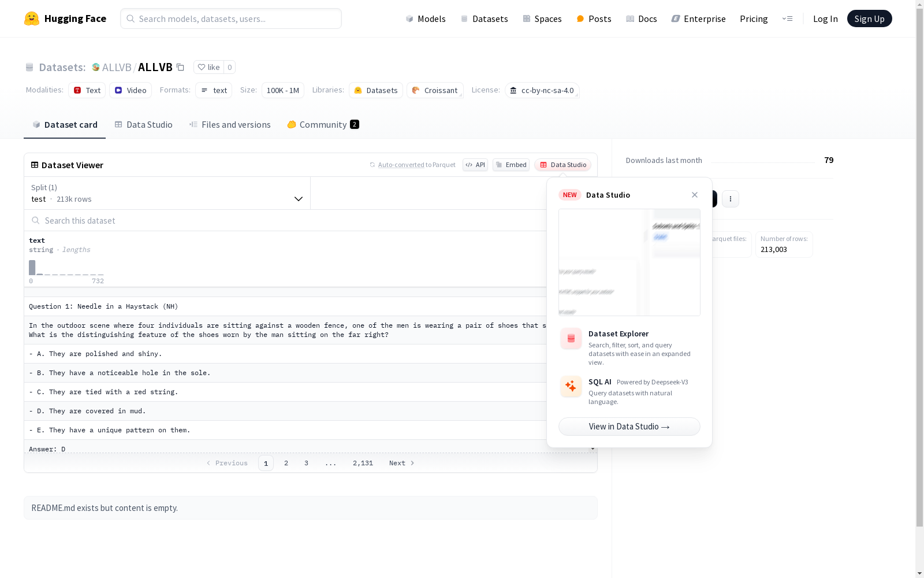Click Log In
The height and width of the screenshot is (578, 924).
pyautogui.click(x=825, y=18)
